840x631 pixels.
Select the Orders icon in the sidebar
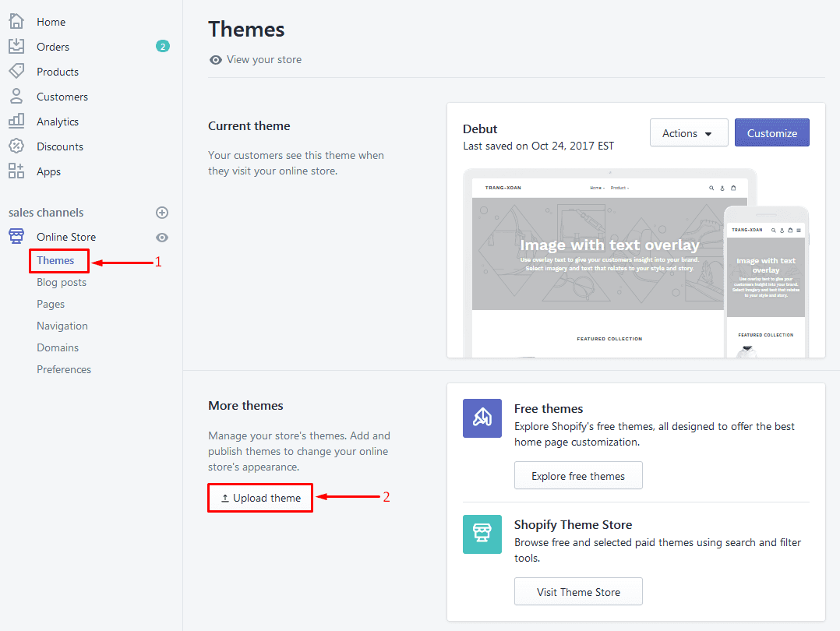coord(16,46)
